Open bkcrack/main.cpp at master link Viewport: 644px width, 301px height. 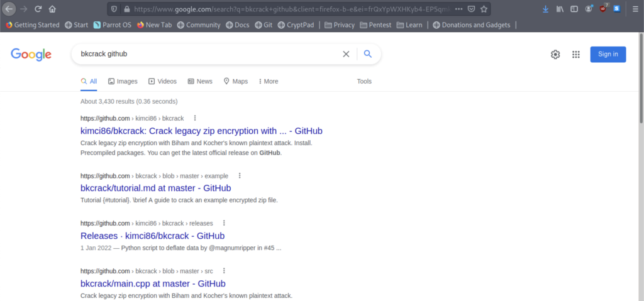click(153, 283)
